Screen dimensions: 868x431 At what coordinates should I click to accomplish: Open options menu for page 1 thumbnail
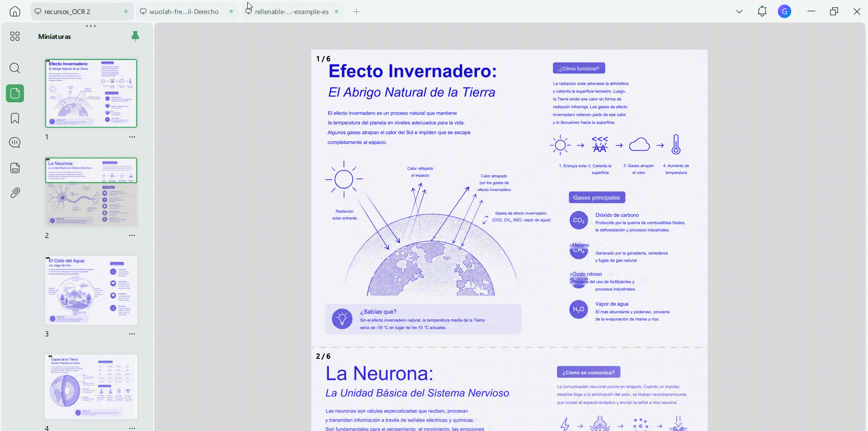(132, 137)
